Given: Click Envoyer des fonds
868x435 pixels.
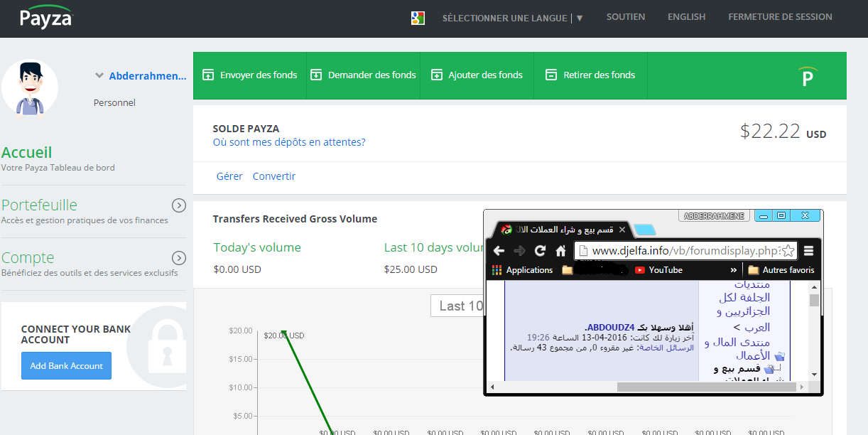Looking at the screenshot, I should pyautogui.click(x=250, y=75).
